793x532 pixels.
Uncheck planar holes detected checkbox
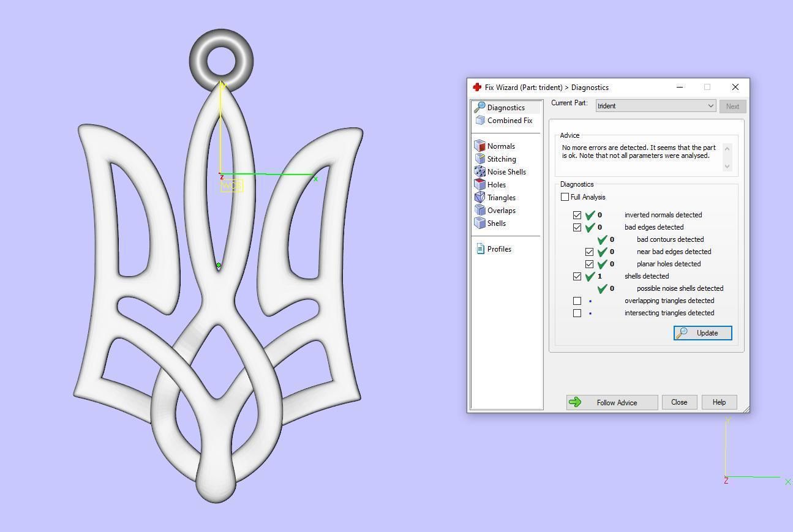point(589,264)
